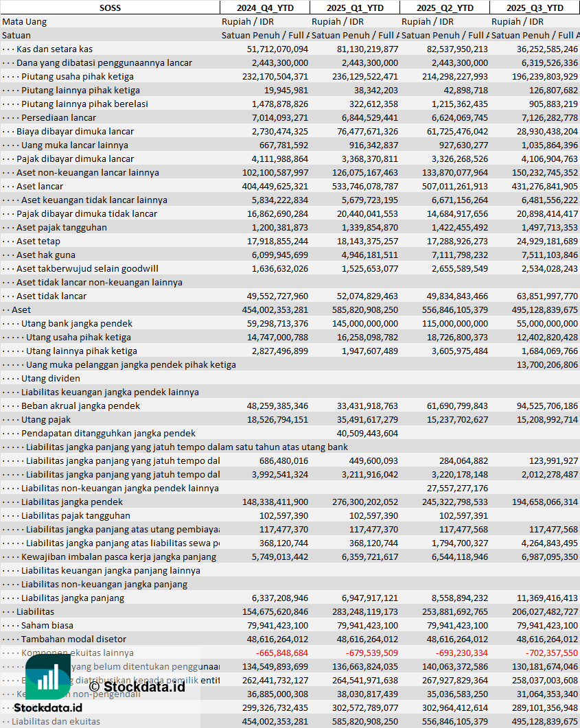Select the 2024_Q4_YTD column header
Screen dimensions: 580x728
(265, 8)
